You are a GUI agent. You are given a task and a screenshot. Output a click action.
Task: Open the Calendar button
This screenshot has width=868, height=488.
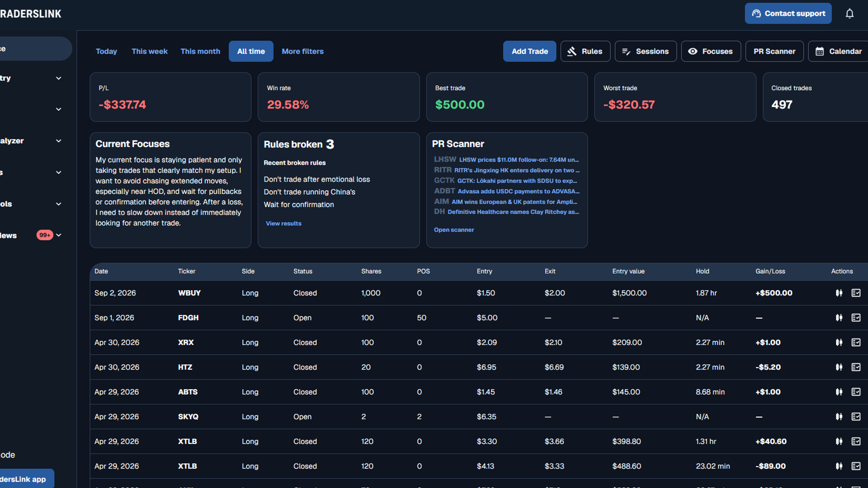[x=839, y=51]
